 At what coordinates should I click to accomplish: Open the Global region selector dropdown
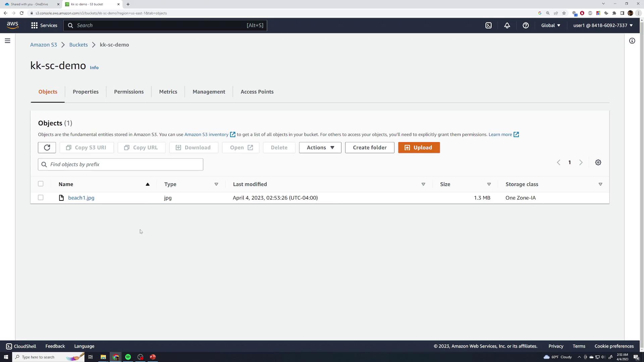[x=550, y=25]
